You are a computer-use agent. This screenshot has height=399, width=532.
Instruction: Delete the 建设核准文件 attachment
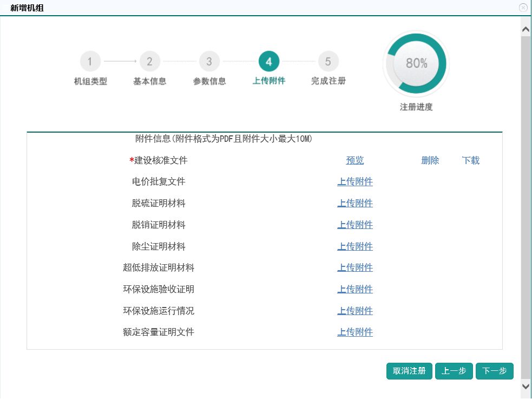tap(430, 160)
